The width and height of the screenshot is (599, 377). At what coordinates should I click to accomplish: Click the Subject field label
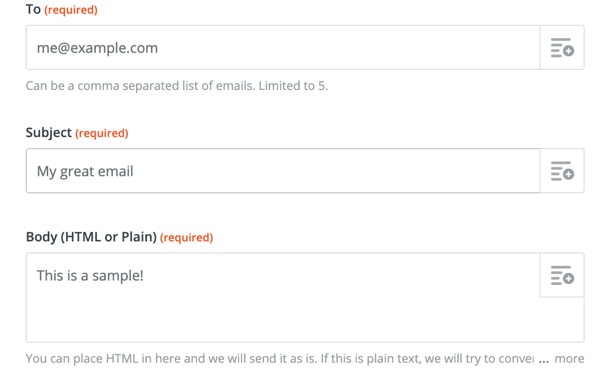tap(49, 133)
